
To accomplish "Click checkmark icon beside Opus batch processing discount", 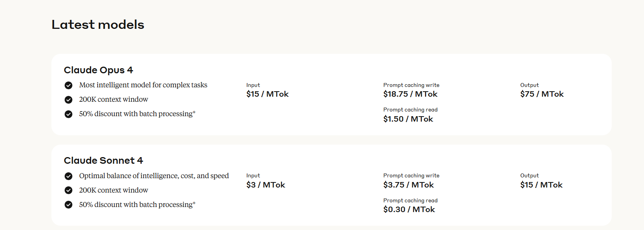I will point(68,114).
